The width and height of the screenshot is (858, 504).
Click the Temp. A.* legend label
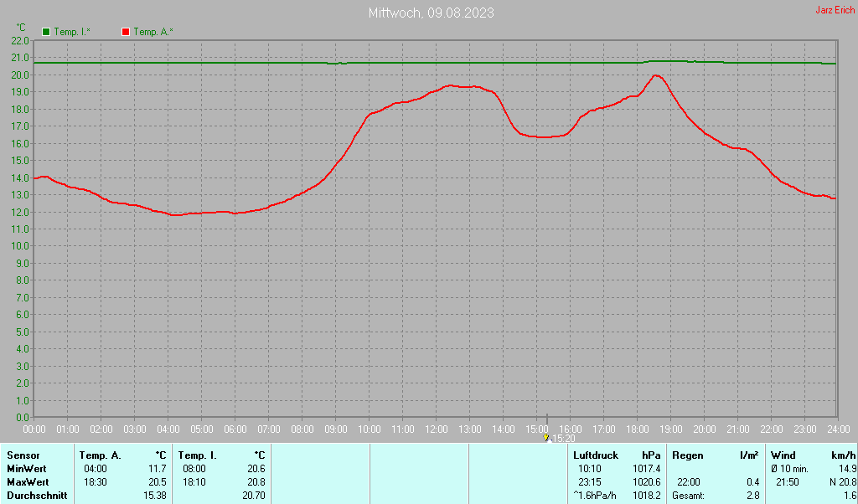tap(153, 32)
